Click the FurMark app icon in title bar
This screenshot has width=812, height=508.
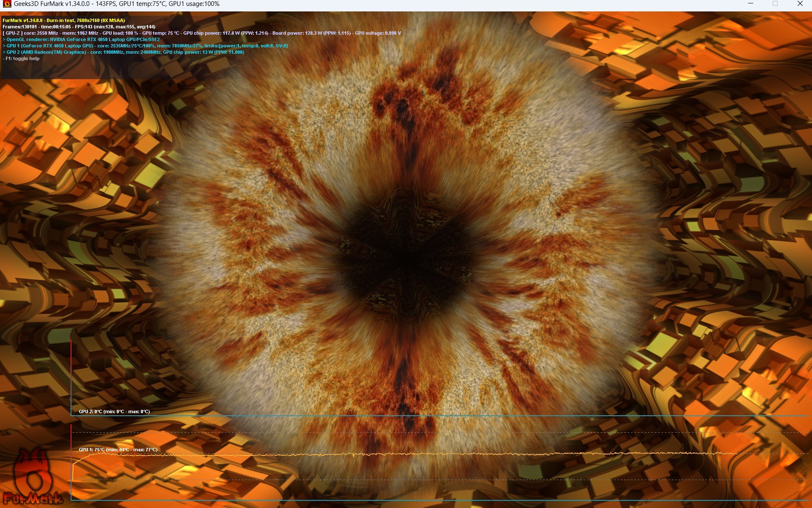pos(6,4)
